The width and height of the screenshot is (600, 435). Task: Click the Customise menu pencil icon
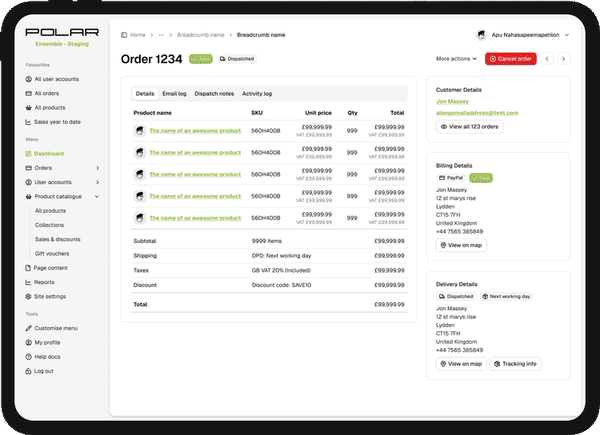tap(28, 328)
